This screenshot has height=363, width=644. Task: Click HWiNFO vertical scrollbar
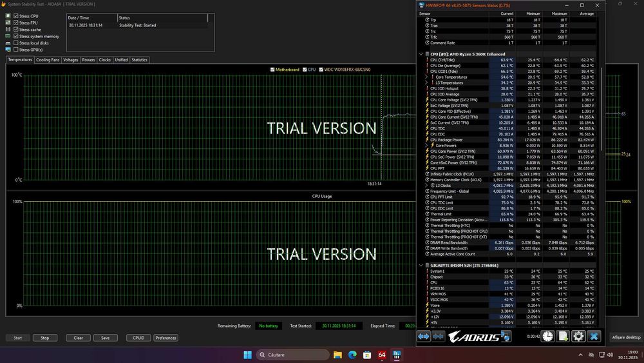tap(601, 109)
